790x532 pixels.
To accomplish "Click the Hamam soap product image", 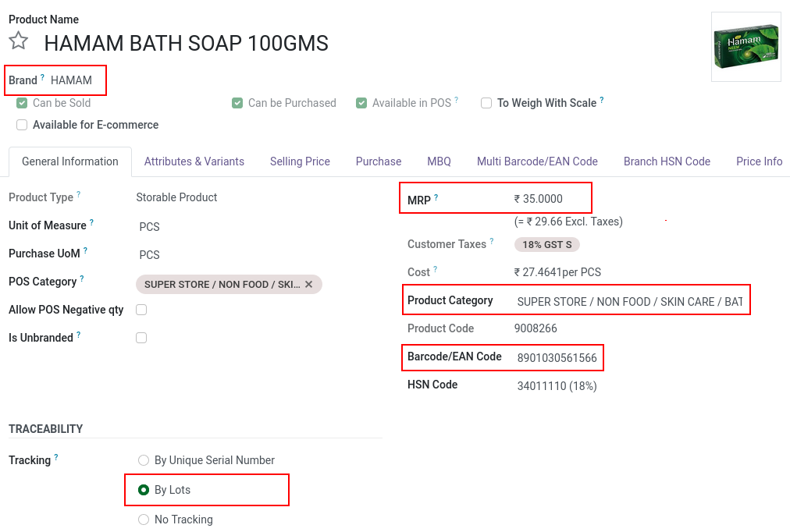I will (746, 47).
